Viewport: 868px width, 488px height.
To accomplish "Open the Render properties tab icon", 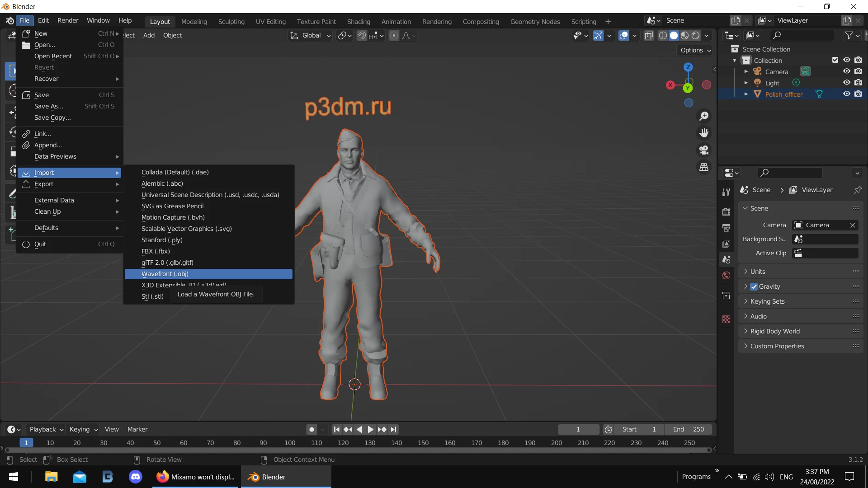I will point(726,211).
